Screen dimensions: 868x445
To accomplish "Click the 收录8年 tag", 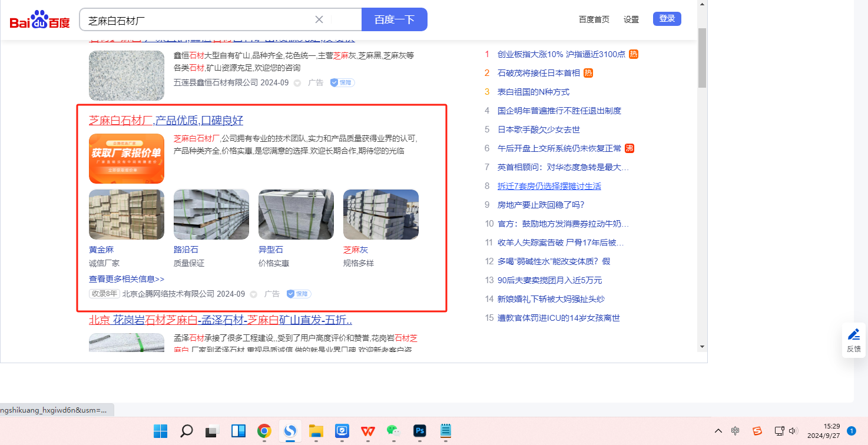I will (x=104, y=294).
